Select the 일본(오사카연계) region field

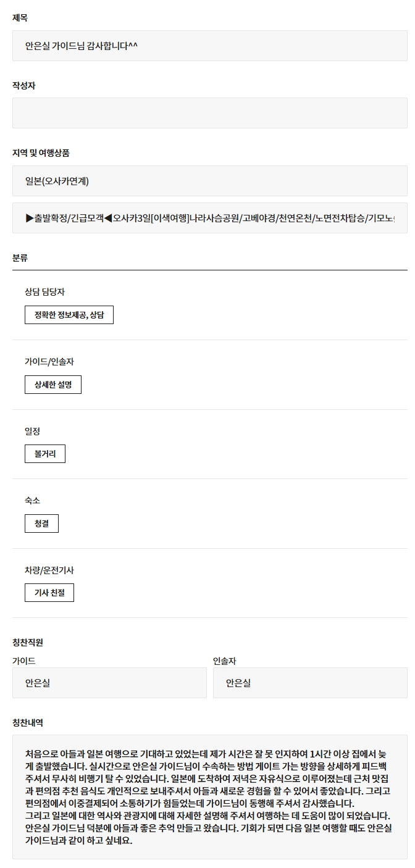tap(209, 181)
